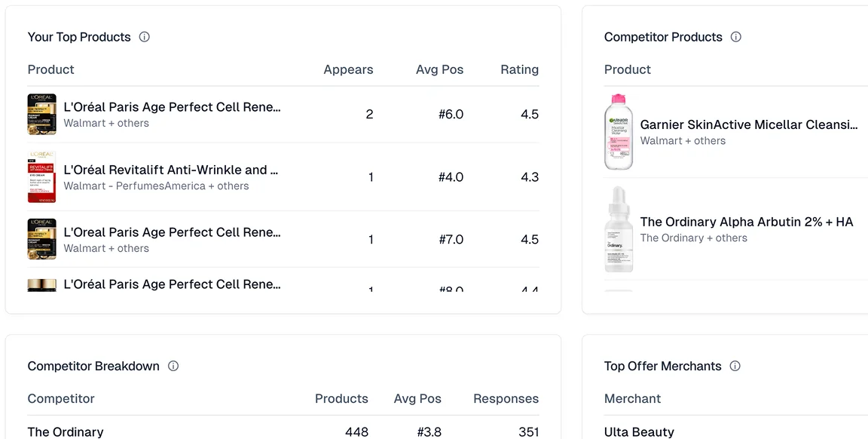Sort by the Appears column header
The image size is (868, 439).
pyautogui.click(x=348, y=69)
